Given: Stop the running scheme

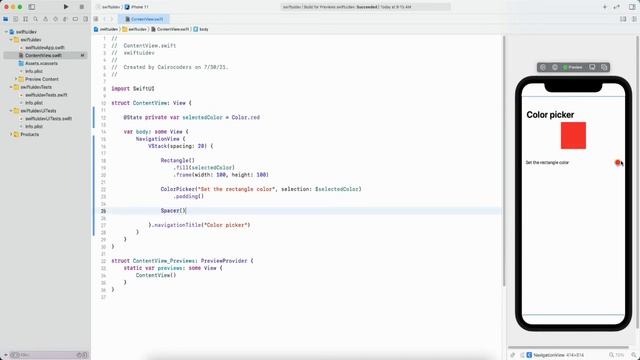Looking at the screenshot, I should [x=82, y=7].
